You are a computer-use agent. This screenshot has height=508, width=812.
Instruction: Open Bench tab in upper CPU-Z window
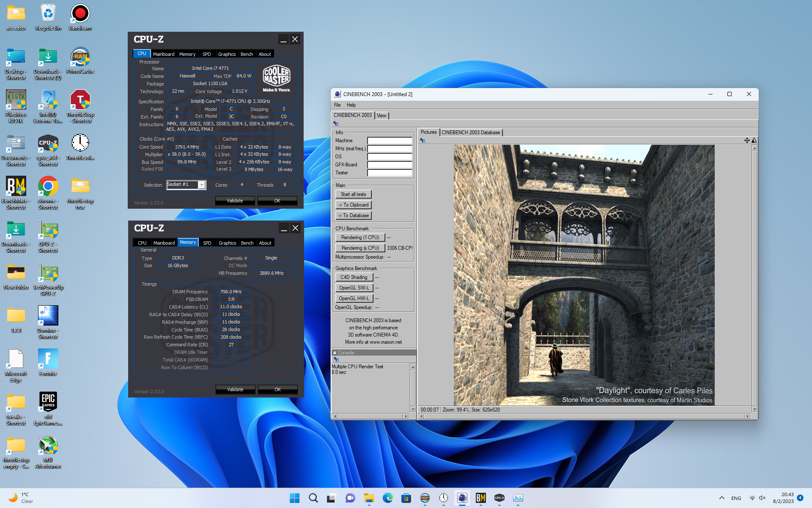point(247,54)
